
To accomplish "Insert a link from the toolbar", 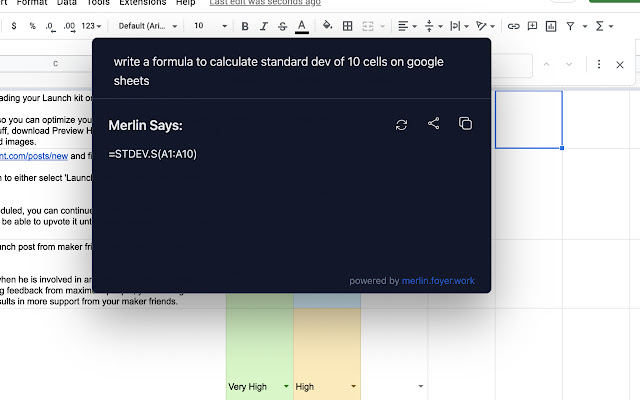I will (x=514, y=26).
